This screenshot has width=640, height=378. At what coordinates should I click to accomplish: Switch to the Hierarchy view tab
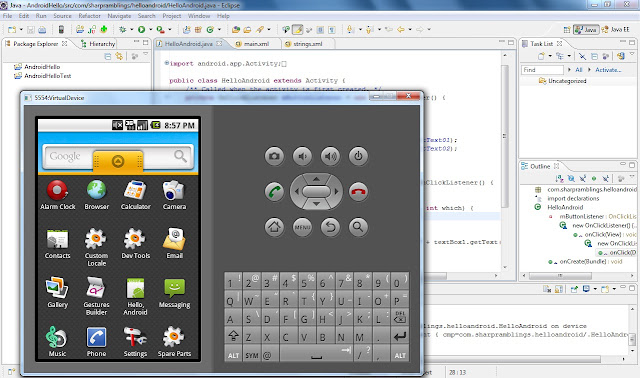pyautogui.click(x=98, y=44)
